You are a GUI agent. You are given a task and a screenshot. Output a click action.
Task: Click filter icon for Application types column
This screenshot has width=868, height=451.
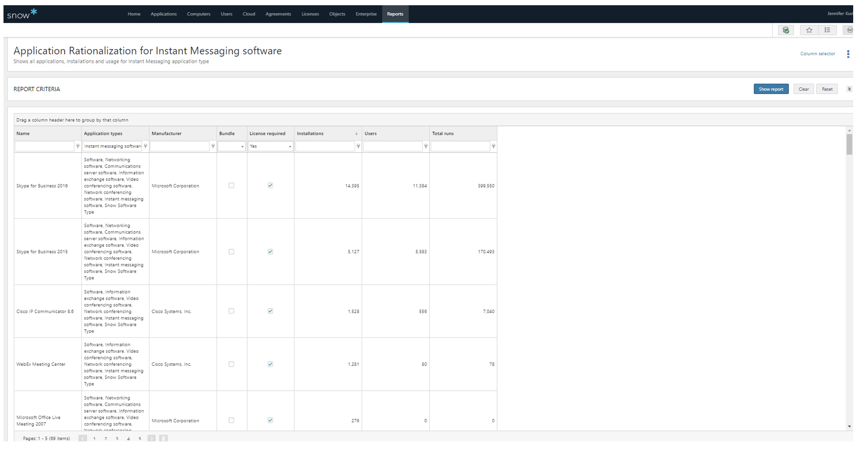coord(146,146)
